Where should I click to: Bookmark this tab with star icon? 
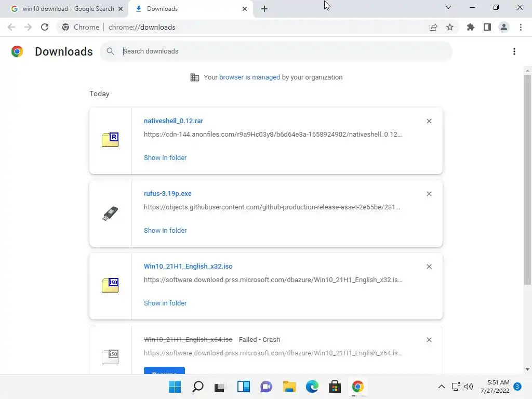(450, 27)
